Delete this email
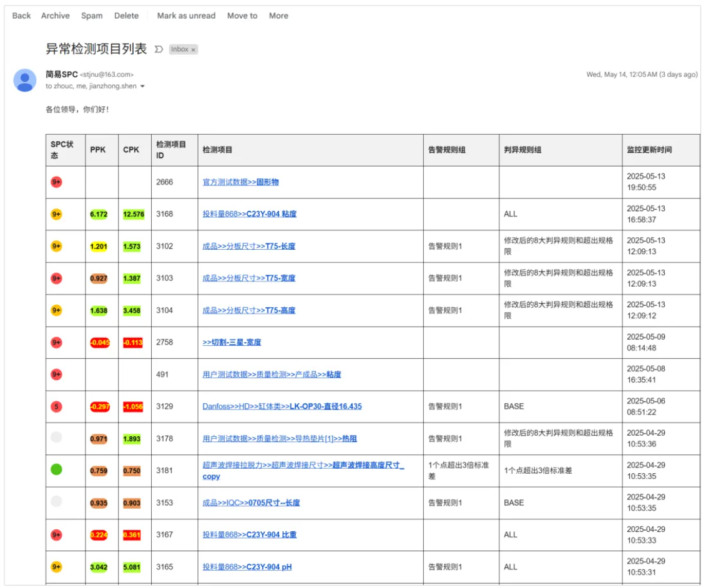This screenshot has width=706, height=588. point(127,16)
